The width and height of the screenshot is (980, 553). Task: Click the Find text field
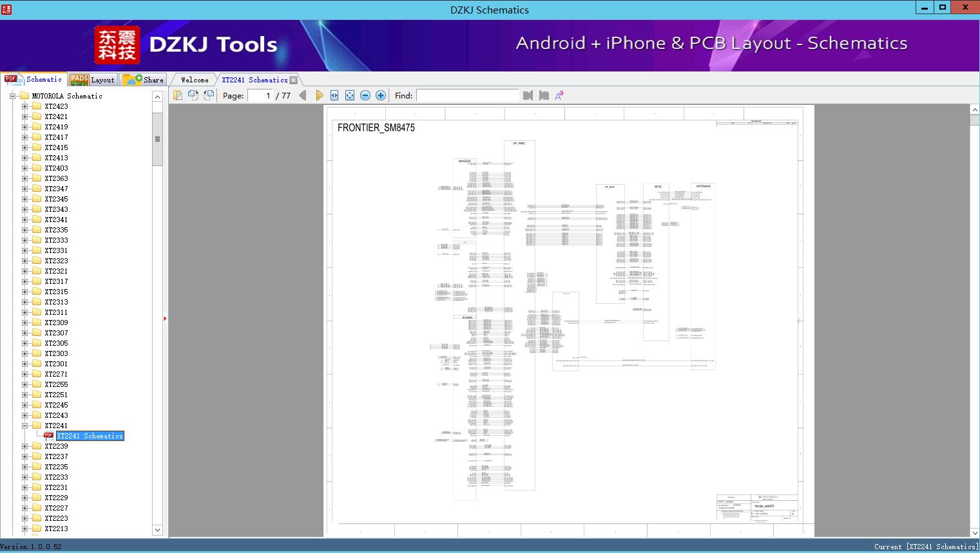point(467,95)
